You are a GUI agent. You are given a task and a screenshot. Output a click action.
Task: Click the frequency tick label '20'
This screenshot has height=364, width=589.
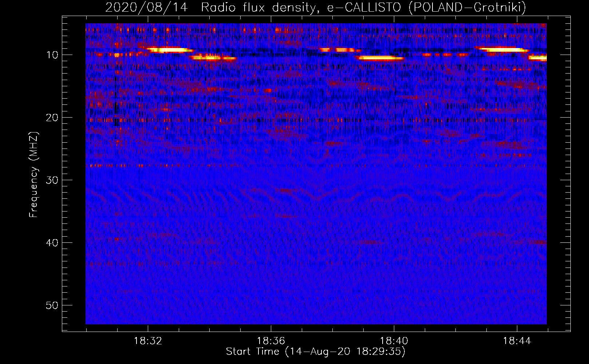52,118
